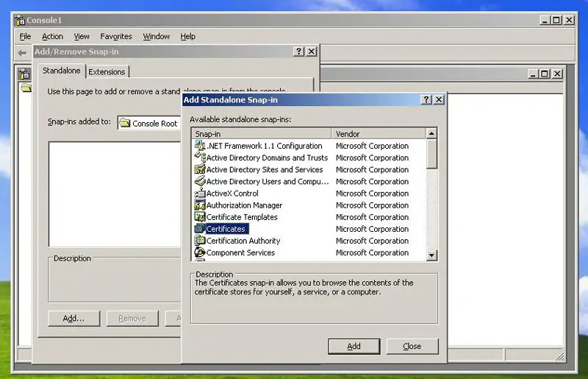Switch to the Standalone tab
The height and width of the screenshot is (379, 588).
click(x=62, y=71)
